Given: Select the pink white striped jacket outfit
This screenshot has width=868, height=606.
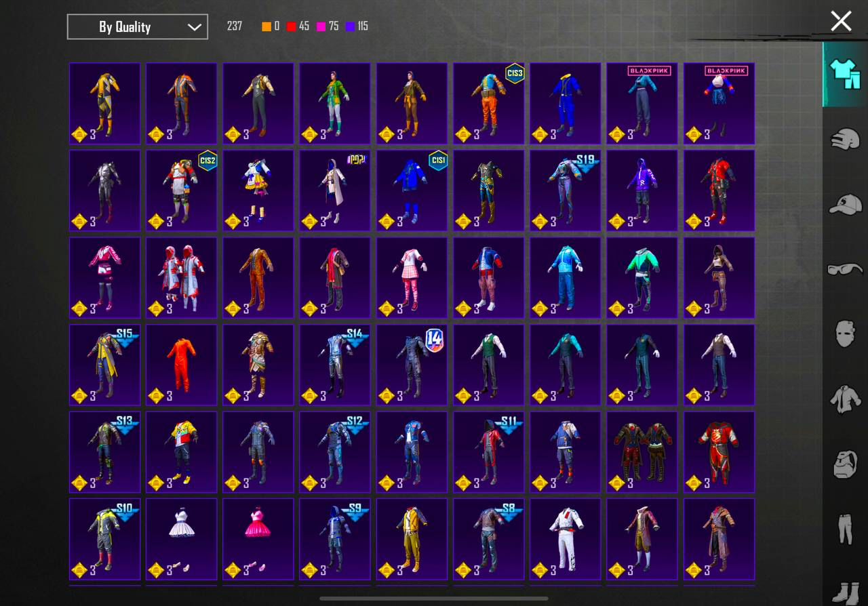Looking at the screenshot, I should click(x=104, y=278).
